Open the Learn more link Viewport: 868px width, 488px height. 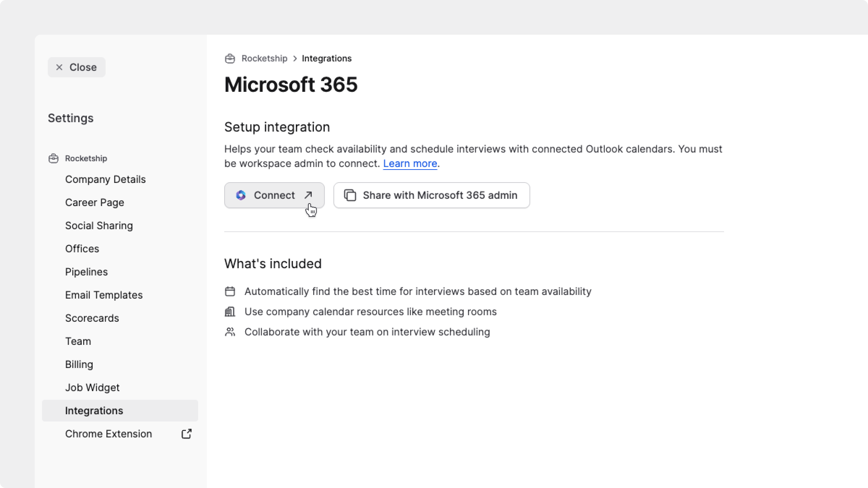click(x=410, y=164)
